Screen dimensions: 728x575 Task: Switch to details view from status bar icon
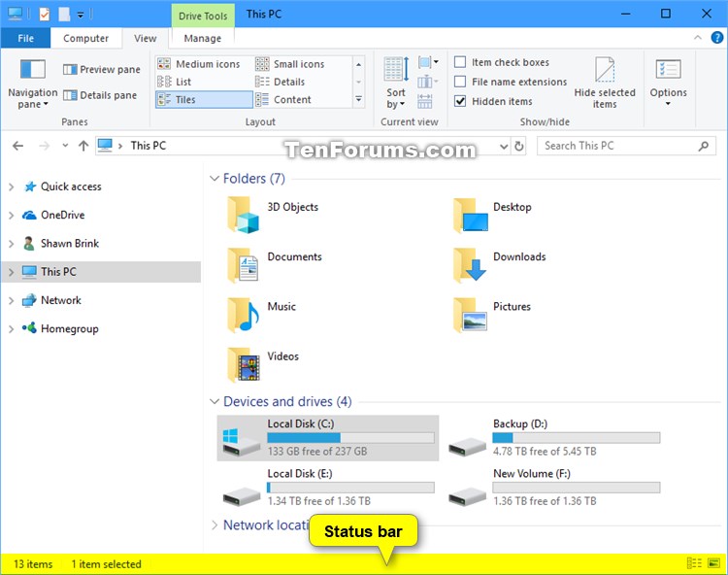point(694,563)
